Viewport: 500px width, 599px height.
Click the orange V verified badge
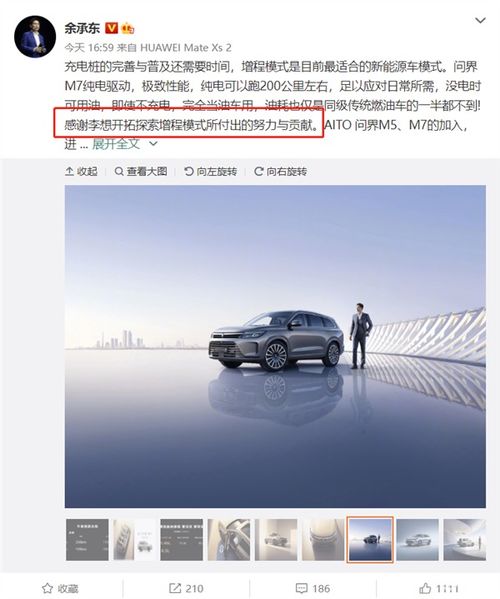pyautogui.click(x=112, y=28)
